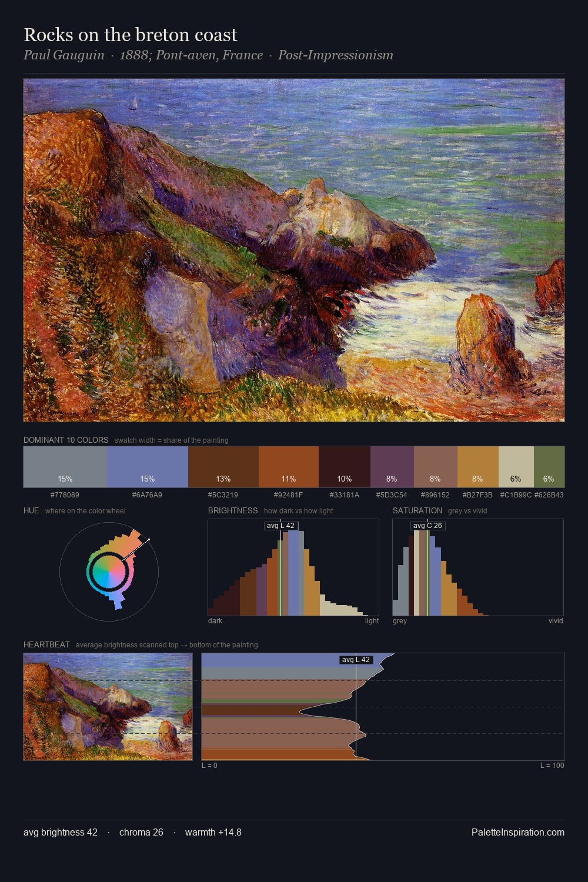The height and width of the screenshot is (882, 588).
Task: Click the hex code #6A76A9 label
Action: coord(147,495)
